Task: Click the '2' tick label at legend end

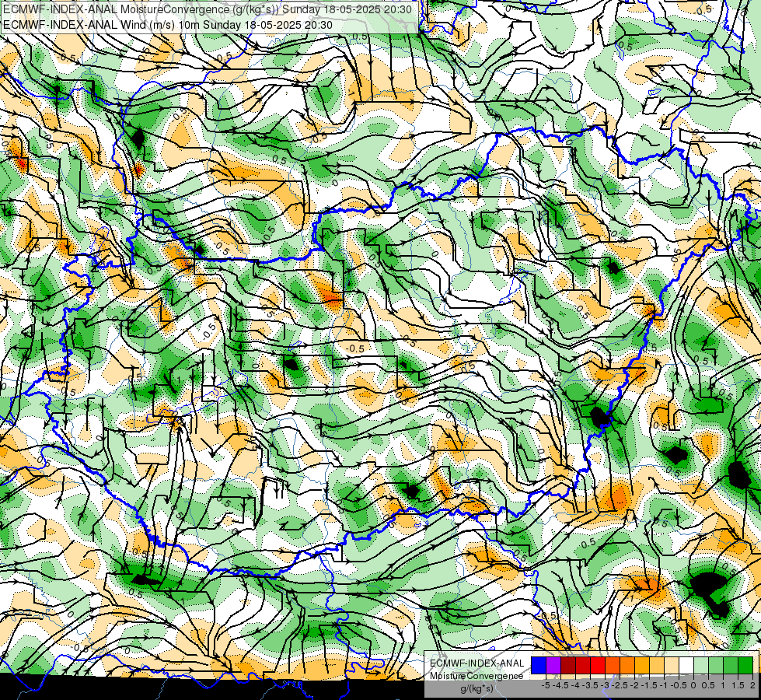Action: [x=752, y=685]
